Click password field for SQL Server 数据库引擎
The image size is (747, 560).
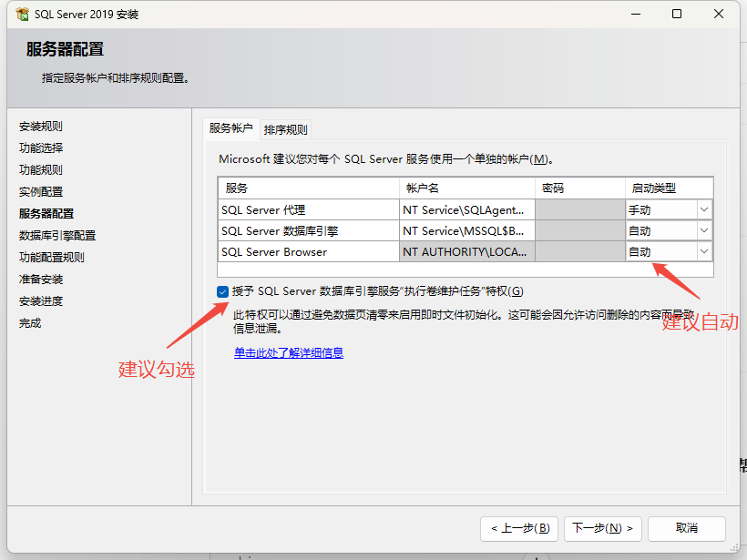coord(580,231)
